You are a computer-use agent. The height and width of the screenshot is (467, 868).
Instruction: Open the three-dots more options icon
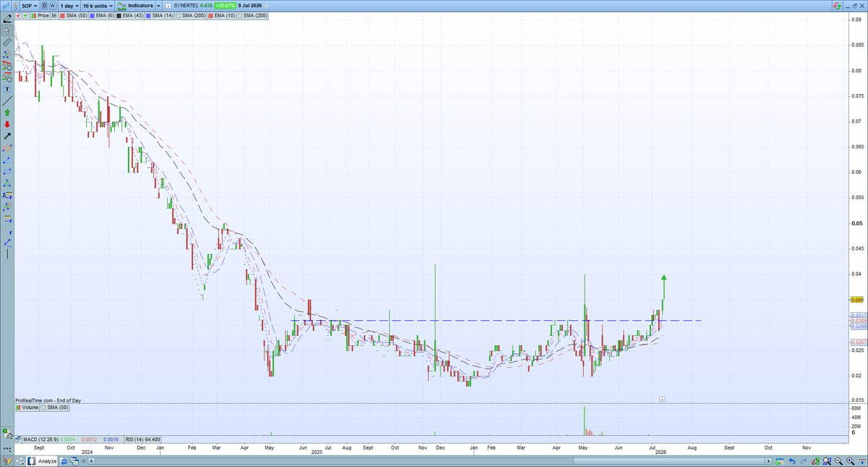click(x=7, y=449)
